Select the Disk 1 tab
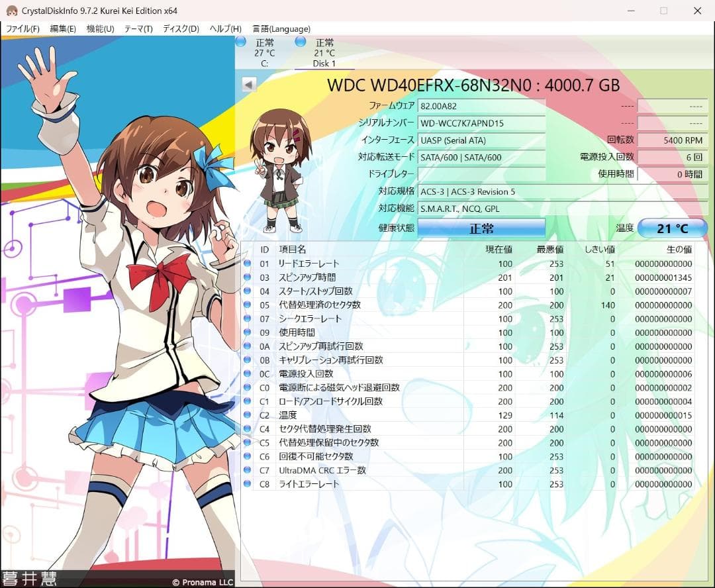The width and height of the screenshot is (715, 588). [324, 53]
